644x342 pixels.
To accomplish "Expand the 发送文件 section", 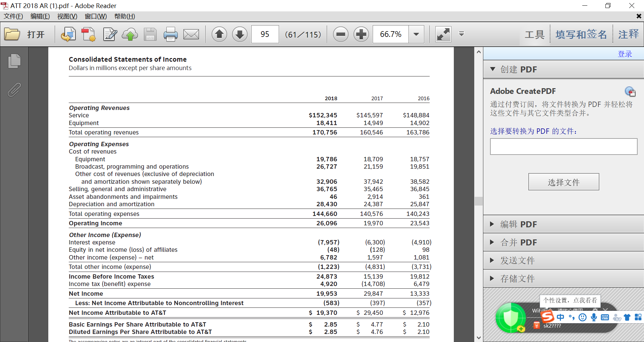I will [563, 261].
